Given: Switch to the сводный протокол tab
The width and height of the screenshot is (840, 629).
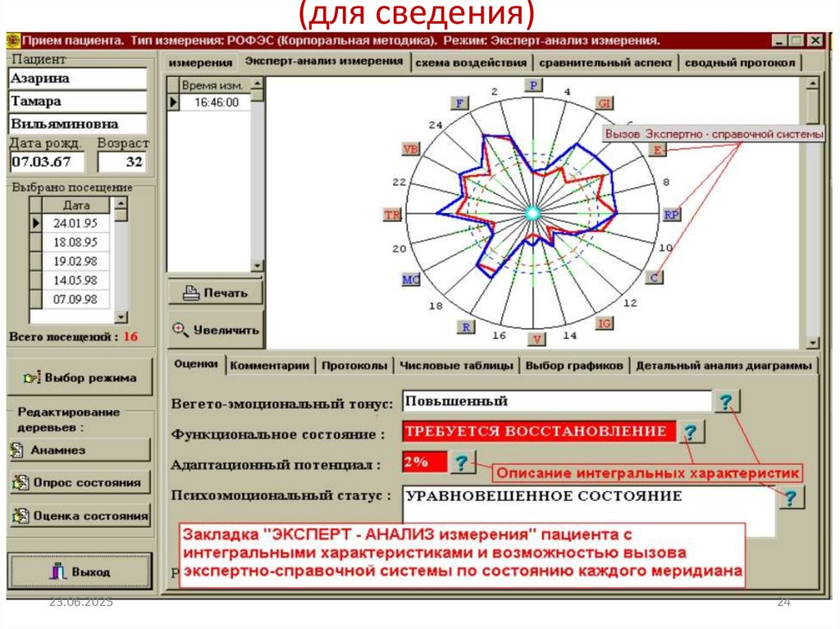Looking at the screenshot, I should [737, 60].
